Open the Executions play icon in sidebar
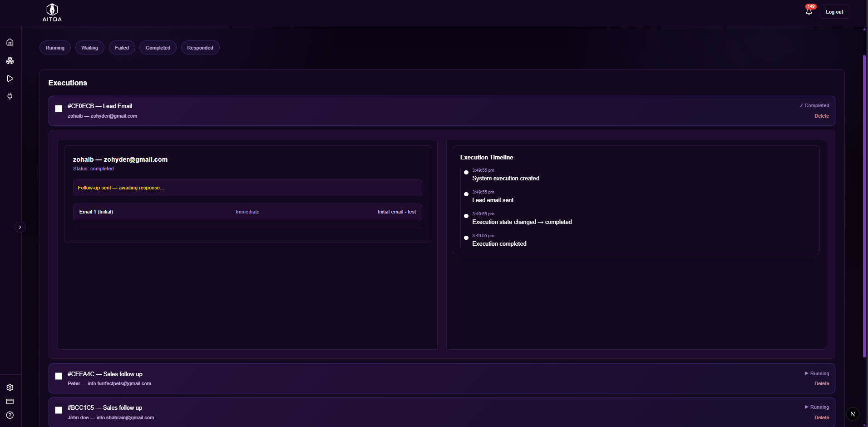This screenshot has height=427, width=868. pyautogui.click(x=10, y=79)
